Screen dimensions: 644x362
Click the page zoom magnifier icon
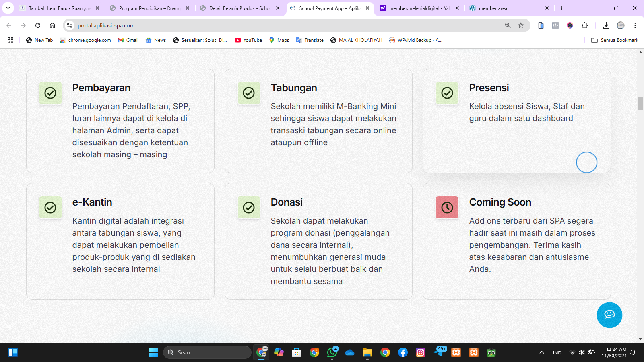(508, 25)
